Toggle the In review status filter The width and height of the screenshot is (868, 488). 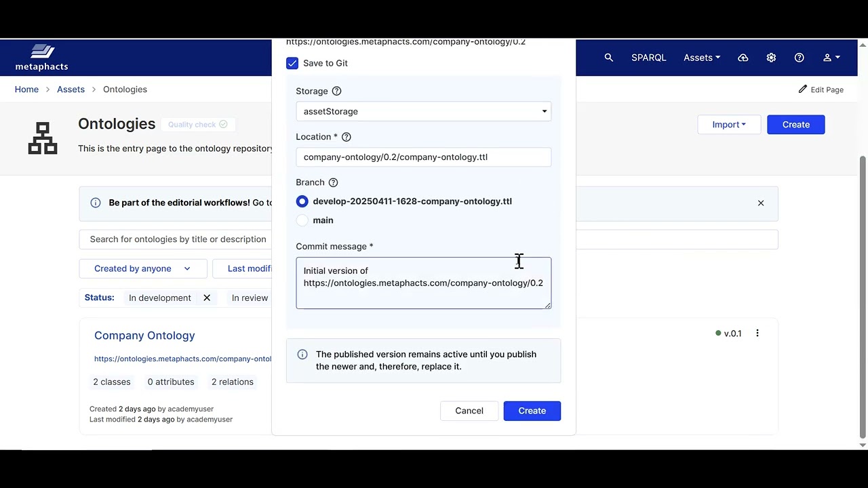250,298
